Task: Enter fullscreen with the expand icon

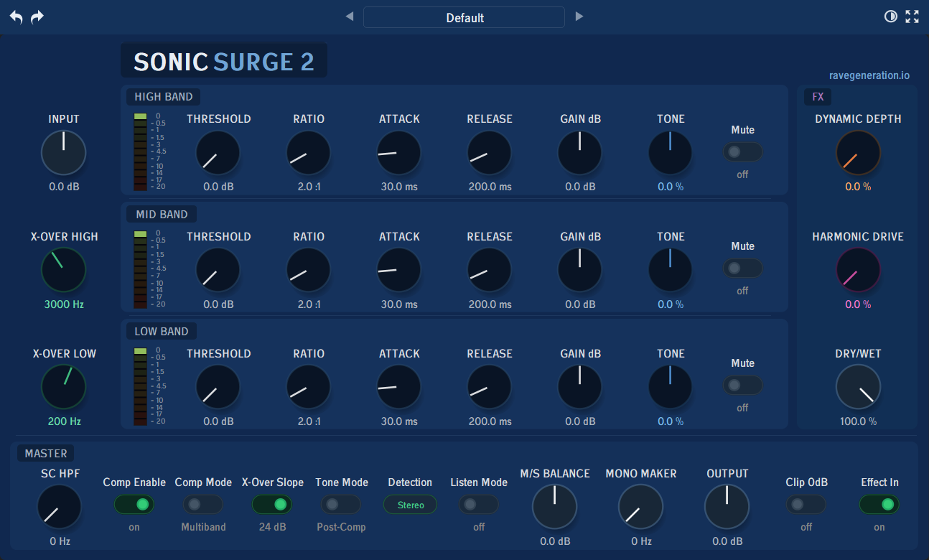Action: tap(912, 16)
